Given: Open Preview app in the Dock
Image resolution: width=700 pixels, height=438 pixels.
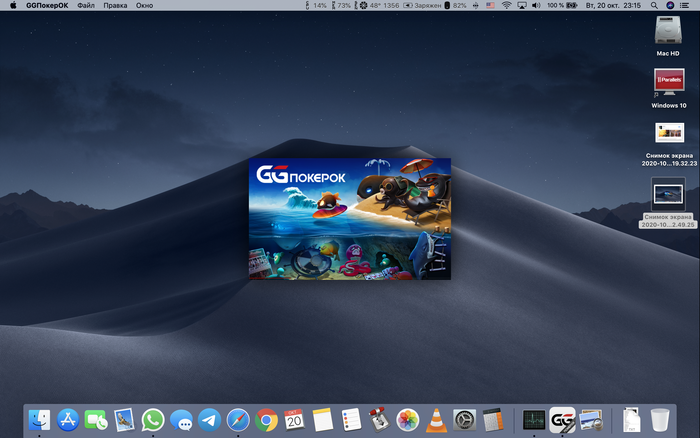Looking at the screenshot, I should (591, 420).
